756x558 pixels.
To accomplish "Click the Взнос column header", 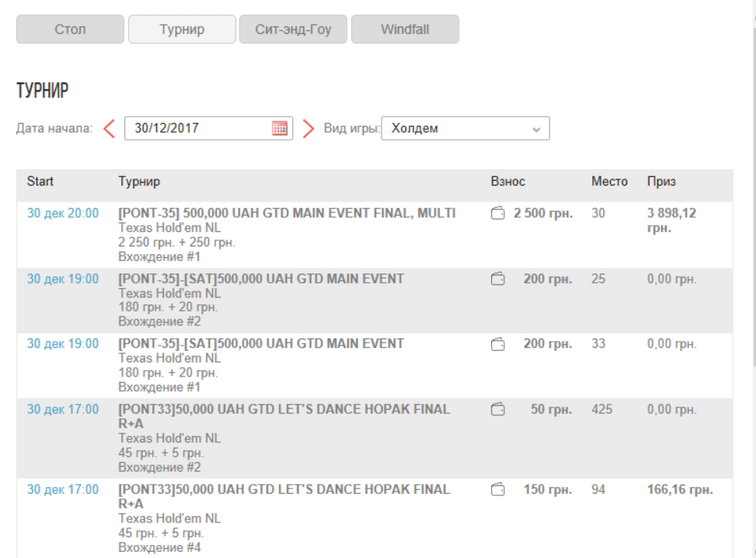I will (x=507, y=182).
